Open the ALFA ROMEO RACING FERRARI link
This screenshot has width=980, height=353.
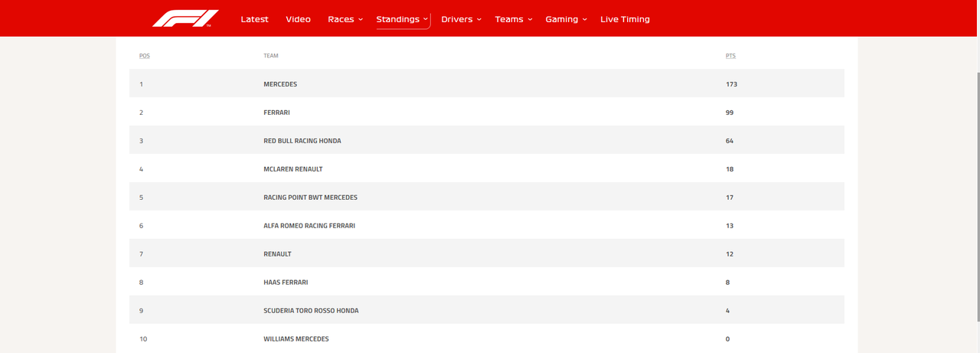pyautogui.click(x=309, y=226)
